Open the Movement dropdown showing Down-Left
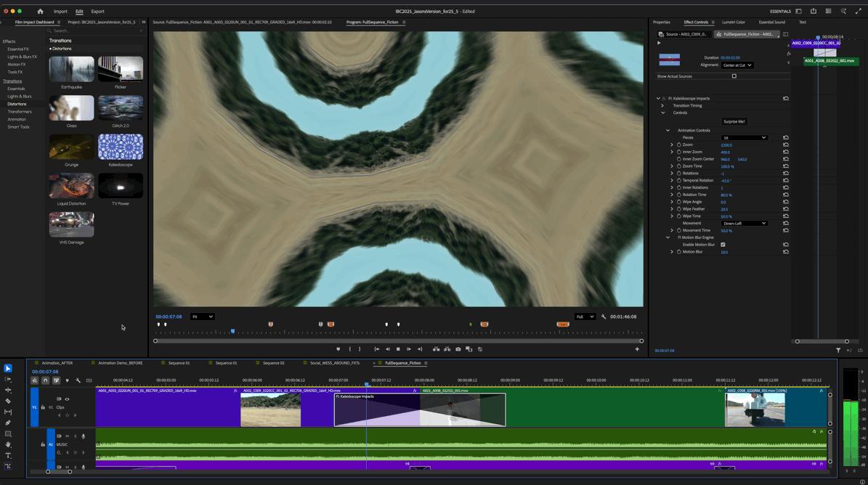The height and width of the screenshot is (485, 868). pyautogui.click(x=744, y=224)
